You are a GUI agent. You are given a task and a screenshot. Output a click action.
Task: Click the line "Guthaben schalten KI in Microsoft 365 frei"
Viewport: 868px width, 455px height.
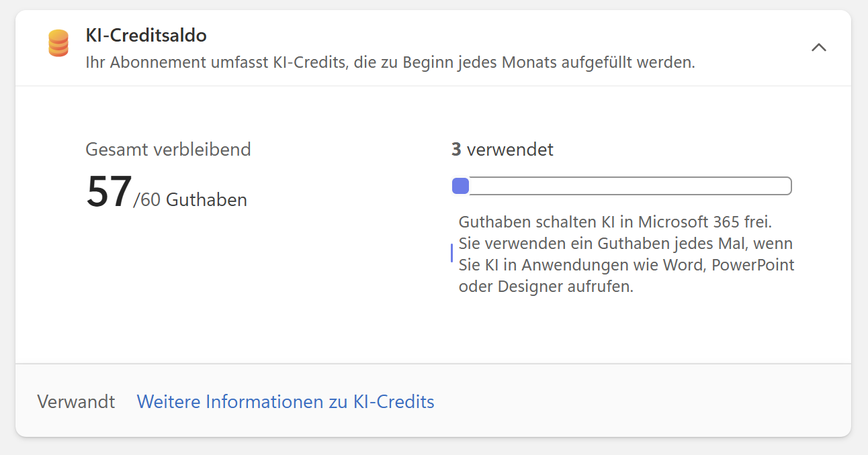pyautogui.click(x=615, y=222)
